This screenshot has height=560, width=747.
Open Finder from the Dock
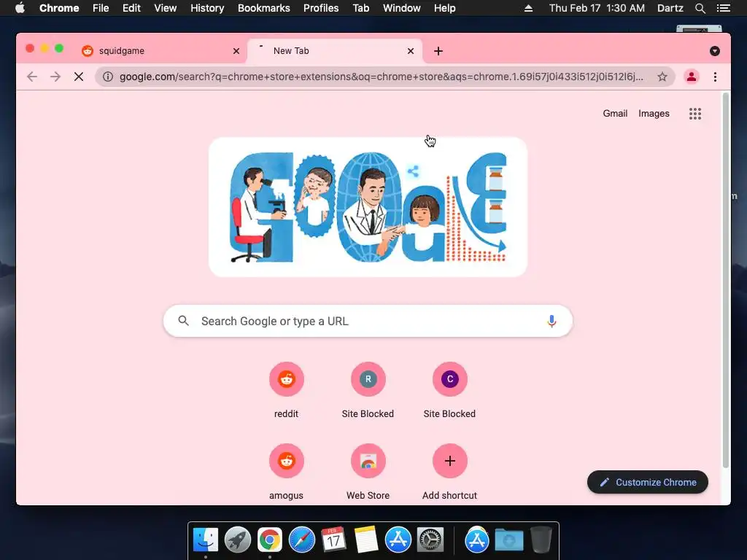click(206, 540)
